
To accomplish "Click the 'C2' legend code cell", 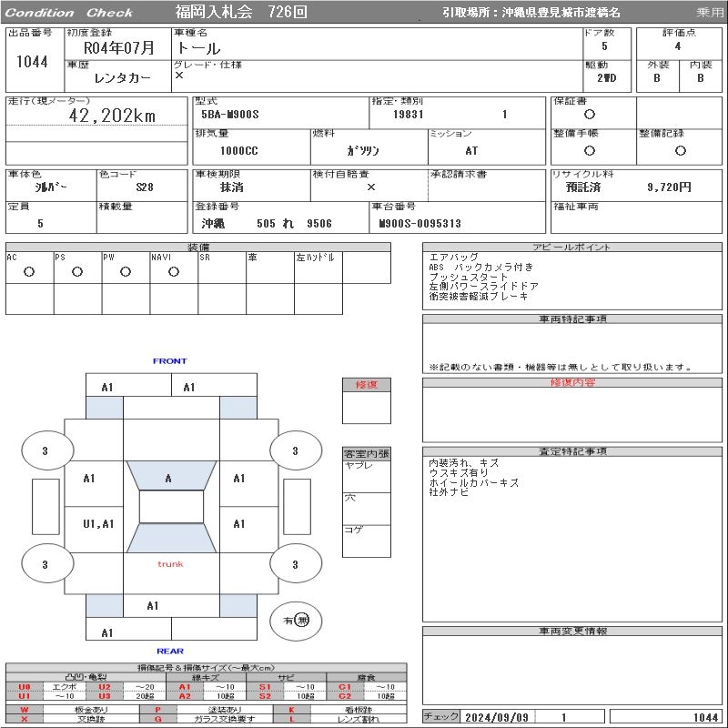I will pos(345,696).
